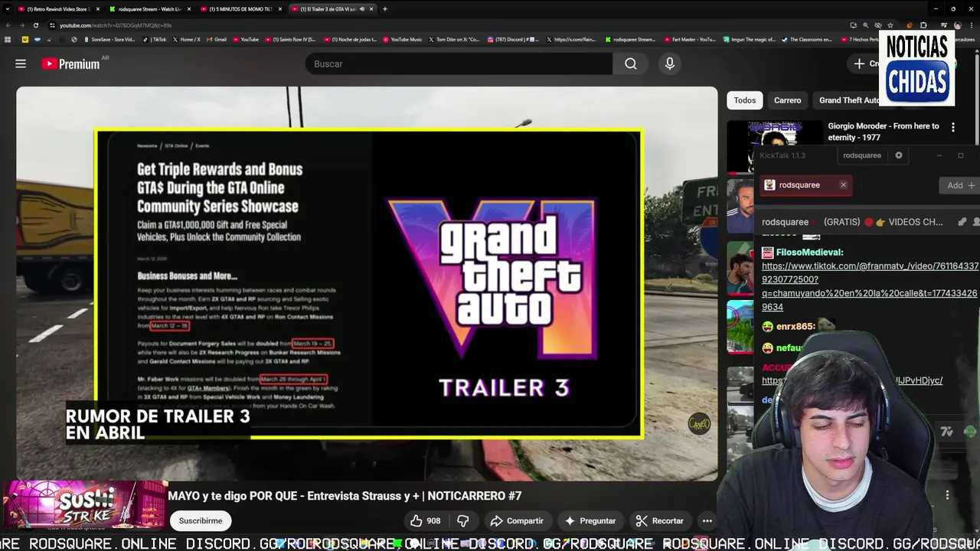Select the Todos filter chip
This screenshot has width=980, height=551.
tap(745, 100)
